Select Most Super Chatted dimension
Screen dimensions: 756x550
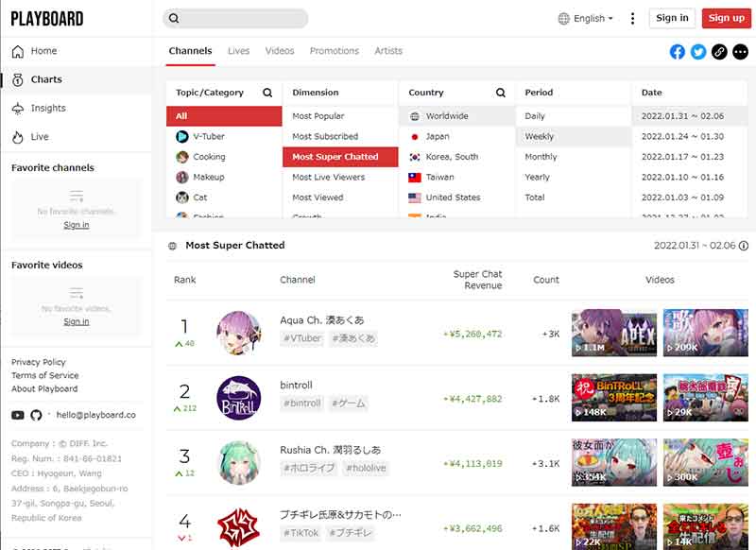coord(340,157)
